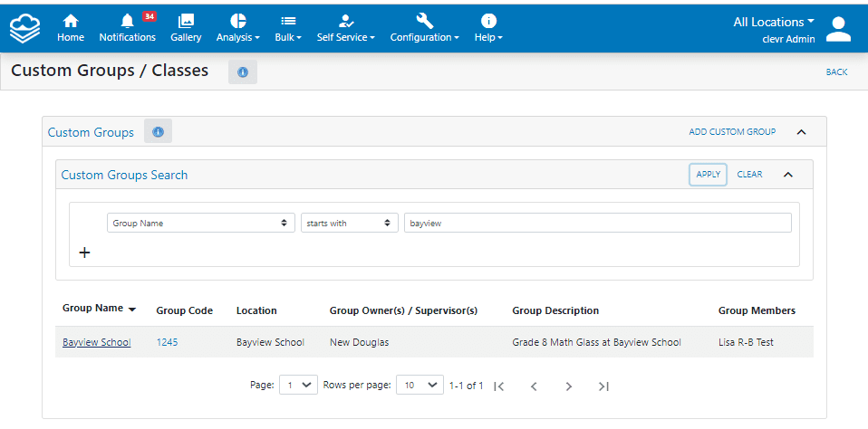Click the Group Members column header

click(x=757, y=310)
